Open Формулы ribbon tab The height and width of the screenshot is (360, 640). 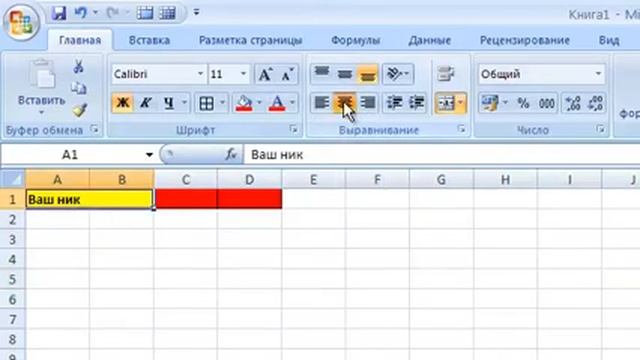(x=356, y=40)
